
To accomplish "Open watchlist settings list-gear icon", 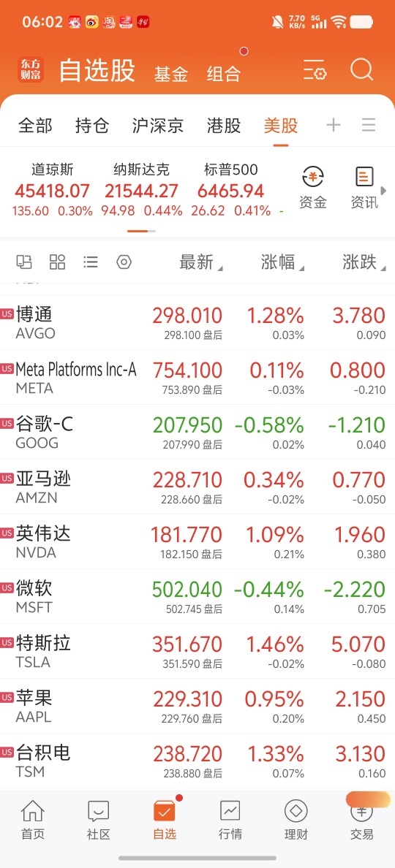I will [315, 72].
